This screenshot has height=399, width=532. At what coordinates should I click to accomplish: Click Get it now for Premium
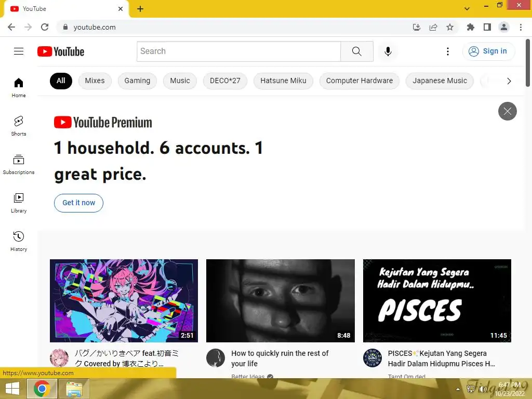(x=79, y=203)
